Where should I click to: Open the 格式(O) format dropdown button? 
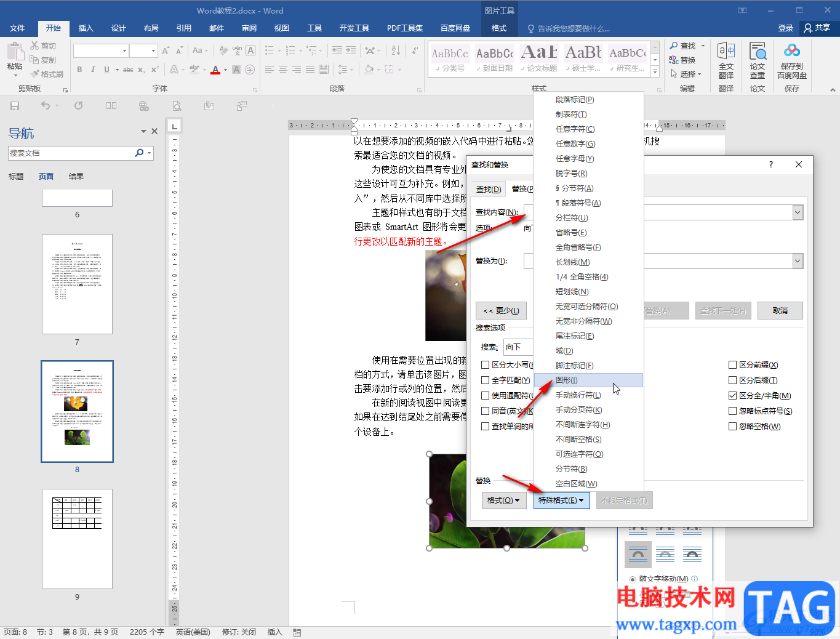tap(503, 500)
